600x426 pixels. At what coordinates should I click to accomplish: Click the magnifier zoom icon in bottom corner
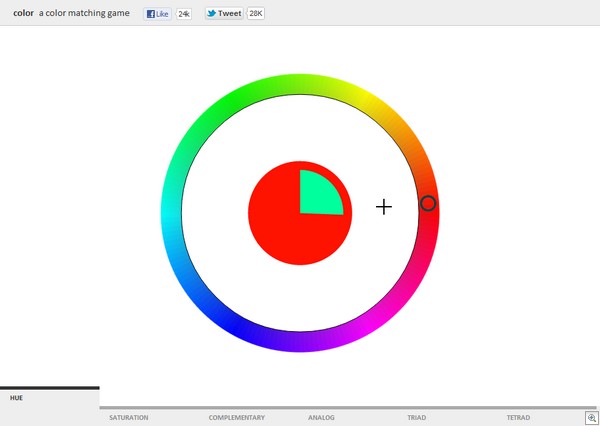click(x=591, y=417)
